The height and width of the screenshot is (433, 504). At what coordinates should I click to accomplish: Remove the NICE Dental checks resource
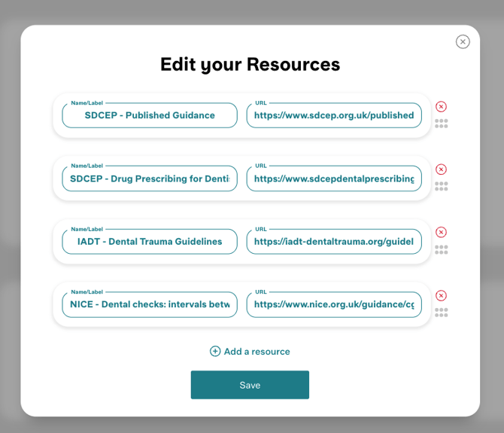pos(442,296)
